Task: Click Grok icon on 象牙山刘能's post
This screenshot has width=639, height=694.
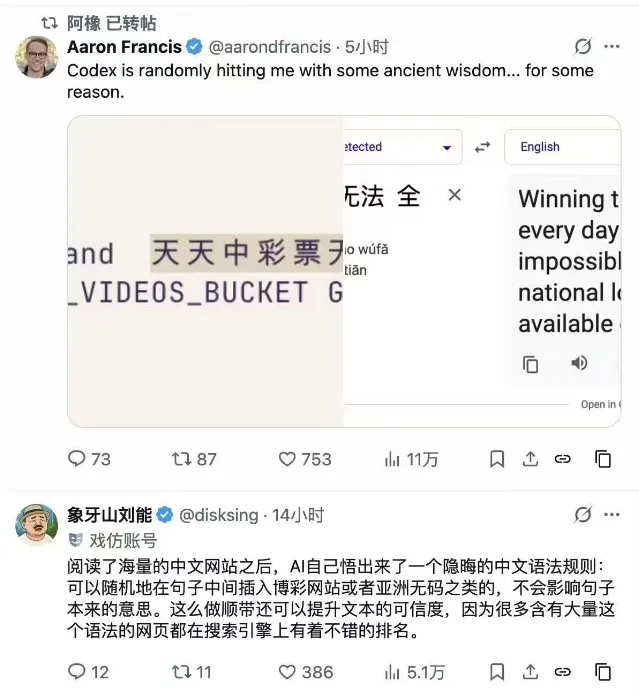Action: click(582, 514)
